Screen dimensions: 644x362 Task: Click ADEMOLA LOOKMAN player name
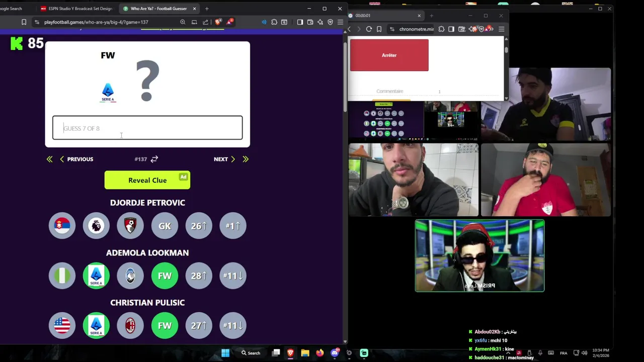coord(147,252)
